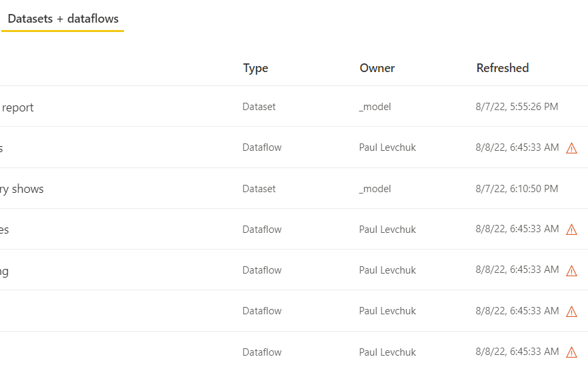The height and width of the screenshot is (371, 588).
Task: Select the 8/7/22, 5:55:26 PM refresh time
Action: pyautogui.click(x=517, y=107)
